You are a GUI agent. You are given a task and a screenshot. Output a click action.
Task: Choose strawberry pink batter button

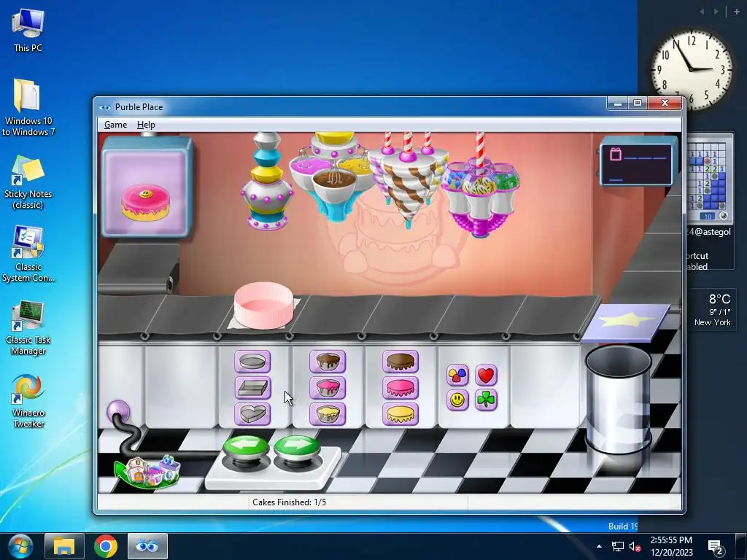click(x=328, y=388)
